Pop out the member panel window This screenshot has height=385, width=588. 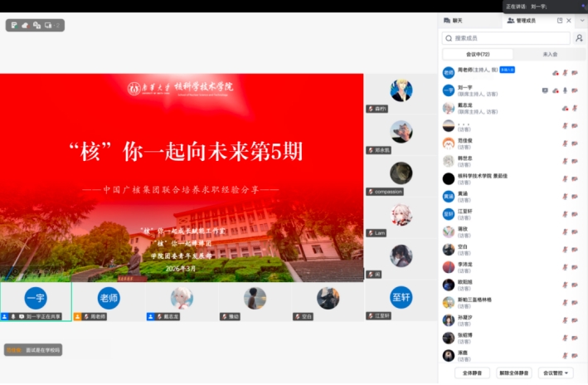coord(560,20)
